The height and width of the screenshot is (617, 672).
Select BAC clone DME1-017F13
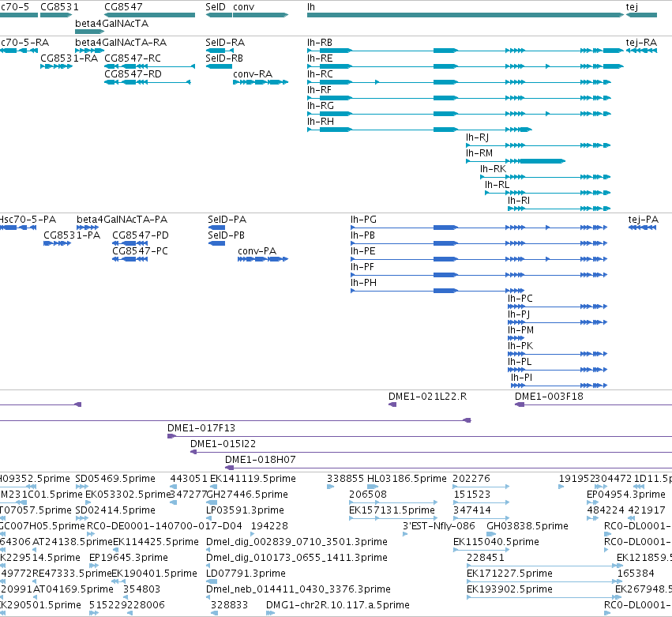[201, 428]
